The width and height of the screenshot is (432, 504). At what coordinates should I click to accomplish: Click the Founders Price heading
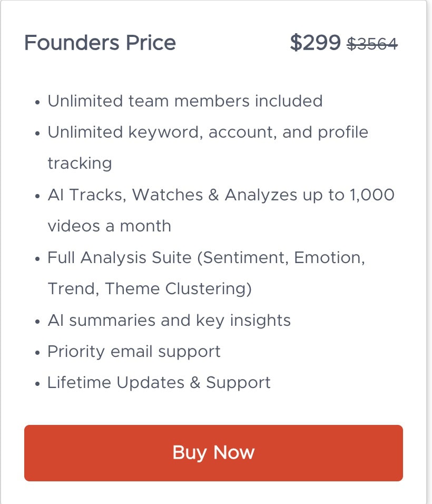click(x=100, y=43)
